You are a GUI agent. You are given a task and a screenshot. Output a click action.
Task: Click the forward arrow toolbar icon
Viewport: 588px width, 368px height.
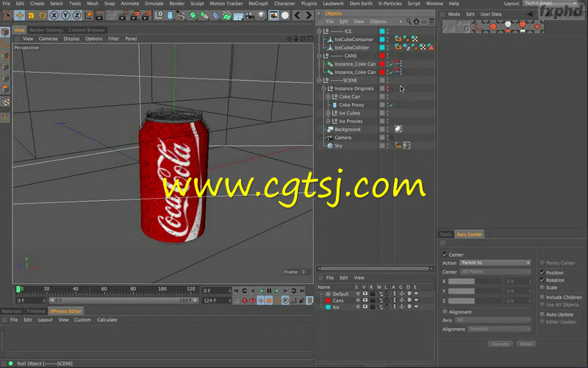308,15
